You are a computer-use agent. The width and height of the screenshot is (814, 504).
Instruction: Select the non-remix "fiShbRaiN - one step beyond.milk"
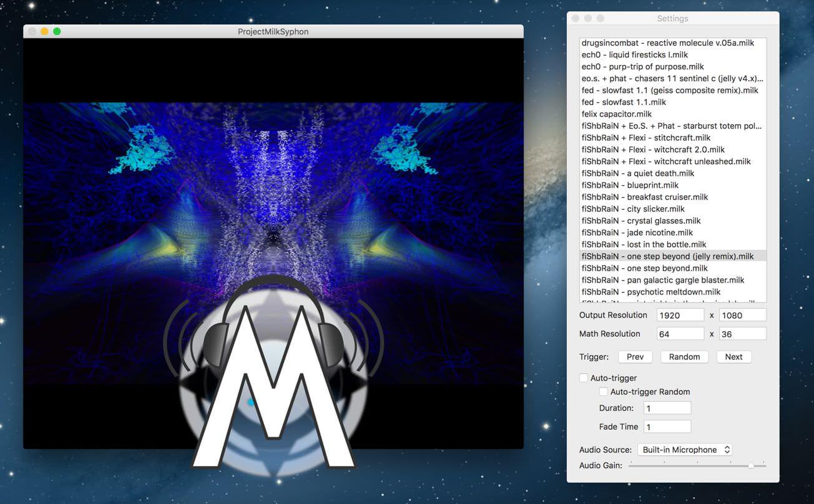pyautogui.click(x=673, y=268)
